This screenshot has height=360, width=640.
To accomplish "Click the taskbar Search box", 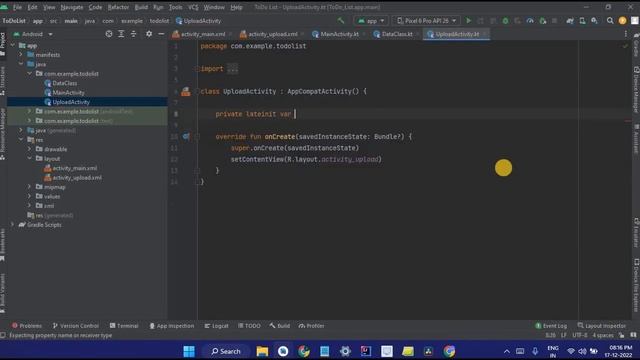I will pos(226,351).
